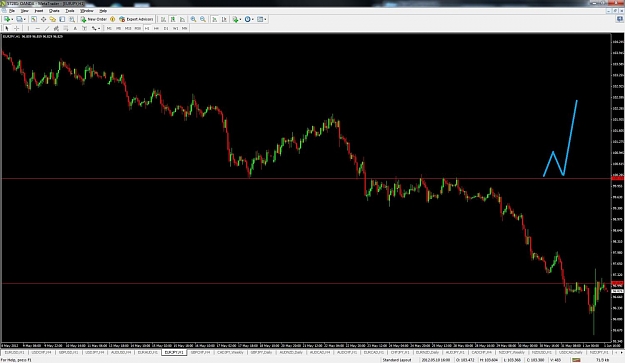Image resolution: width=625 pixels, height=363 pixels.
Task: Zoom in the chart
Action: (x=193, y=19)
